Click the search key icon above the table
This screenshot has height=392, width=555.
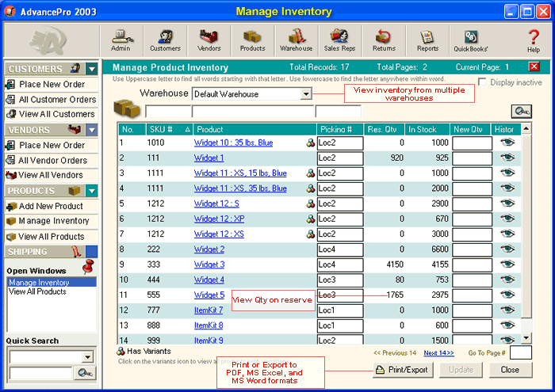coord(522,112)
